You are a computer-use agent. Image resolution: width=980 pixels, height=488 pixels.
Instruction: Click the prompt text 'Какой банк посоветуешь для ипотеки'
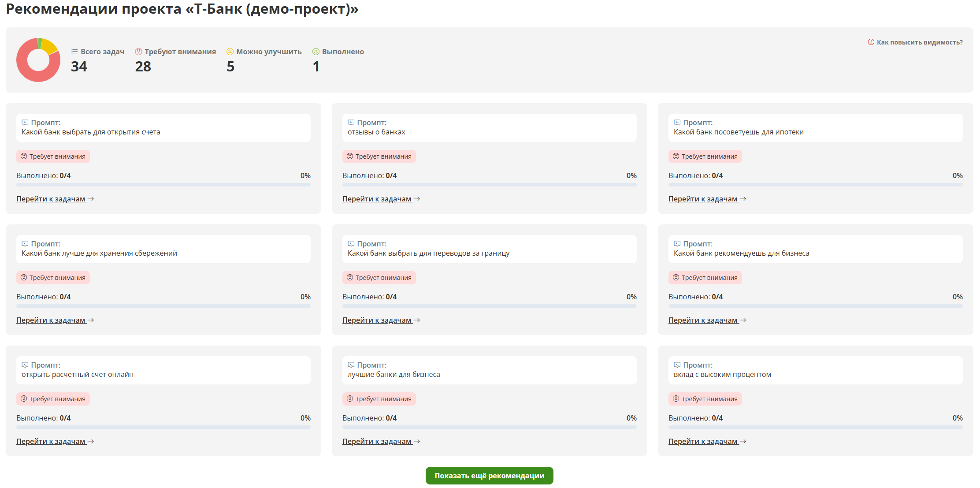pyautogui.click(x=739, y=132)
